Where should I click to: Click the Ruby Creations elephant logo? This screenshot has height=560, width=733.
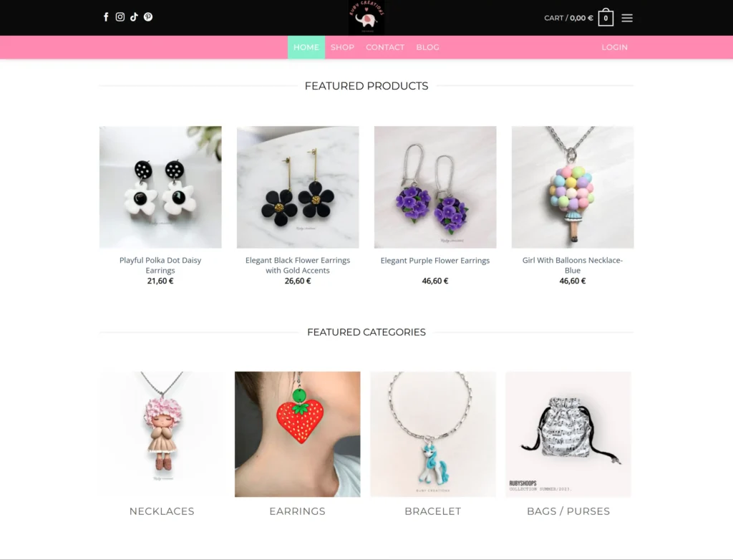tap(366, 17)
